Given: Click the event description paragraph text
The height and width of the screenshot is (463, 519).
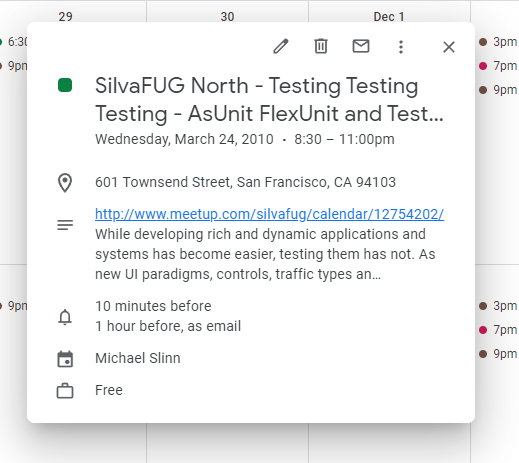Looking at the screenshot, I should click(265, 254).
